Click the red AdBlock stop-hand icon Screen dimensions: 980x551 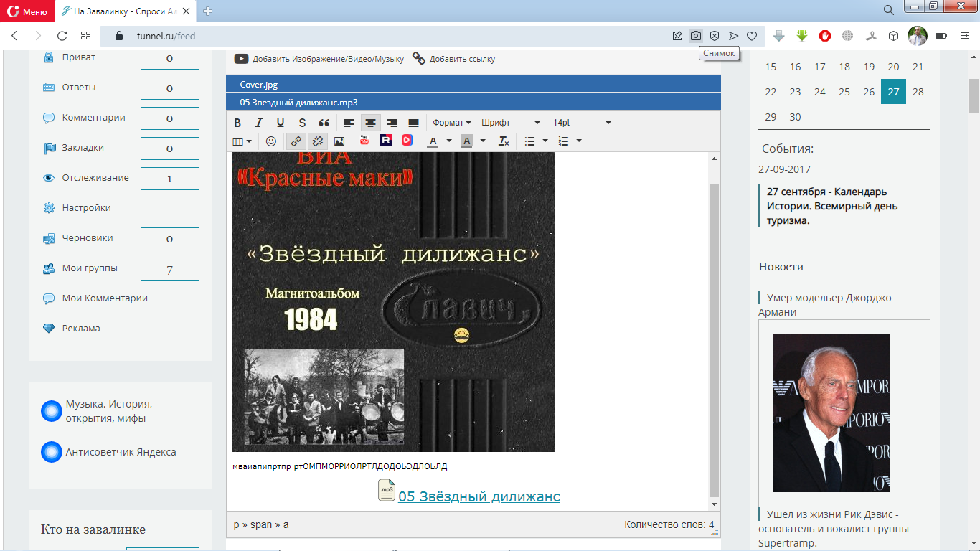pyautogui.click(x=825, y=36)
